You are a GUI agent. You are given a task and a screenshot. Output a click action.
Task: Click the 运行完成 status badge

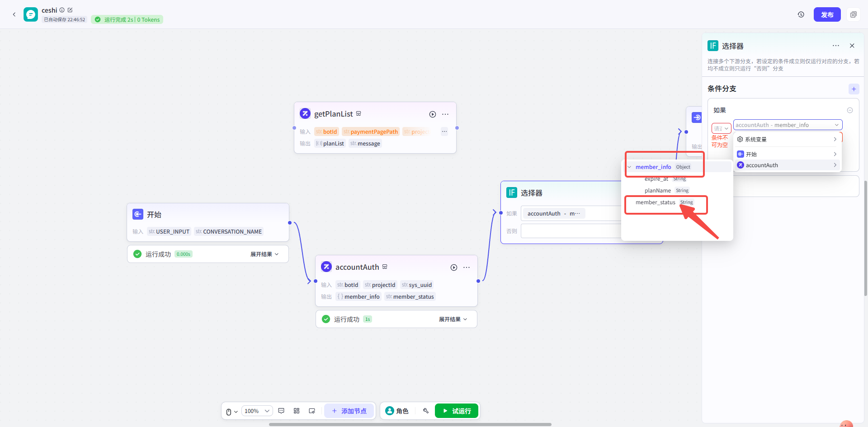click(x=127, y=19)
